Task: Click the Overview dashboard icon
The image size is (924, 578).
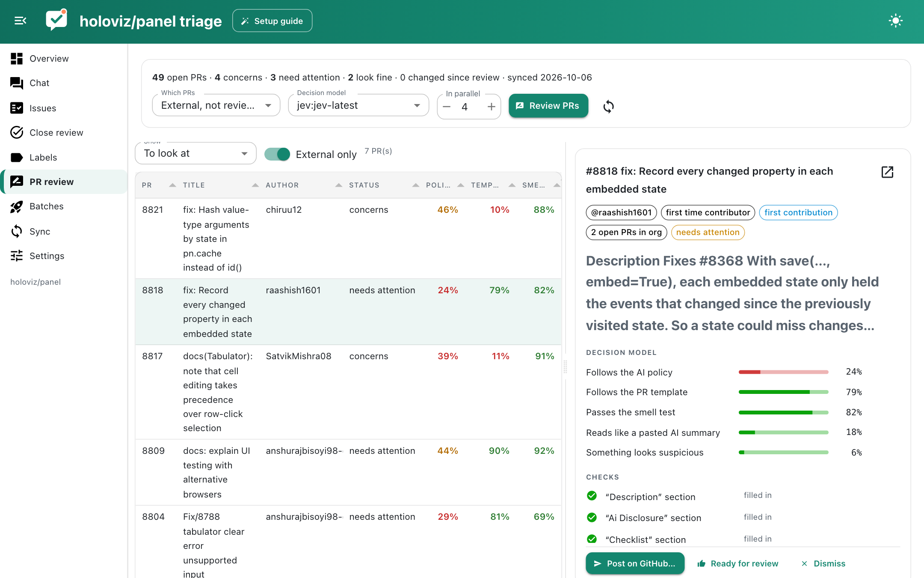Action: coord(17,59)
